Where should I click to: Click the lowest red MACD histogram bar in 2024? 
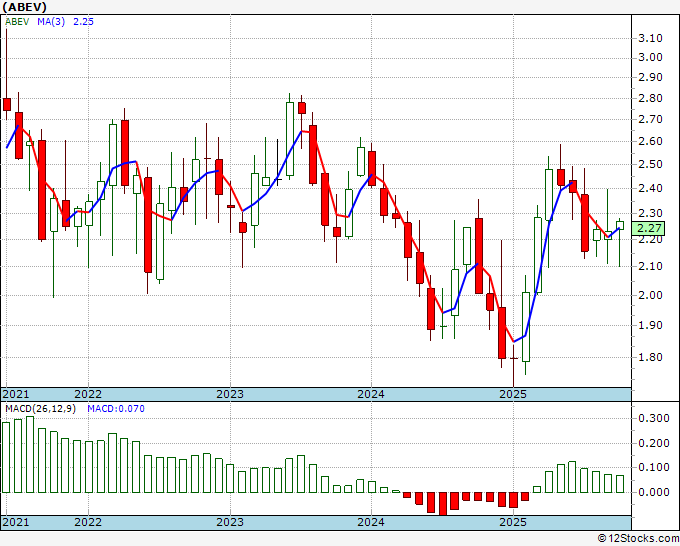443,504
